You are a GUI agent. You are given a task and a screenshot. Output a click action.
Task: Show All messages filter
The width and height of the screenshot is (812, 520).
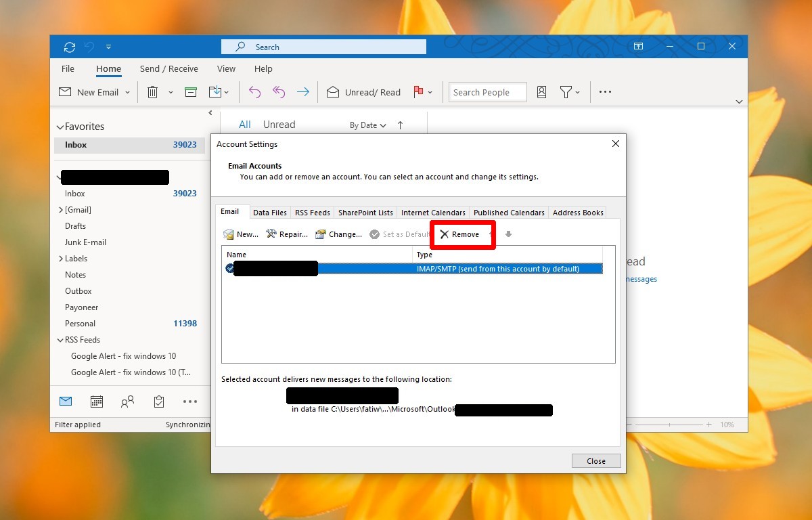pyautogui.click(x=245, y=125)
